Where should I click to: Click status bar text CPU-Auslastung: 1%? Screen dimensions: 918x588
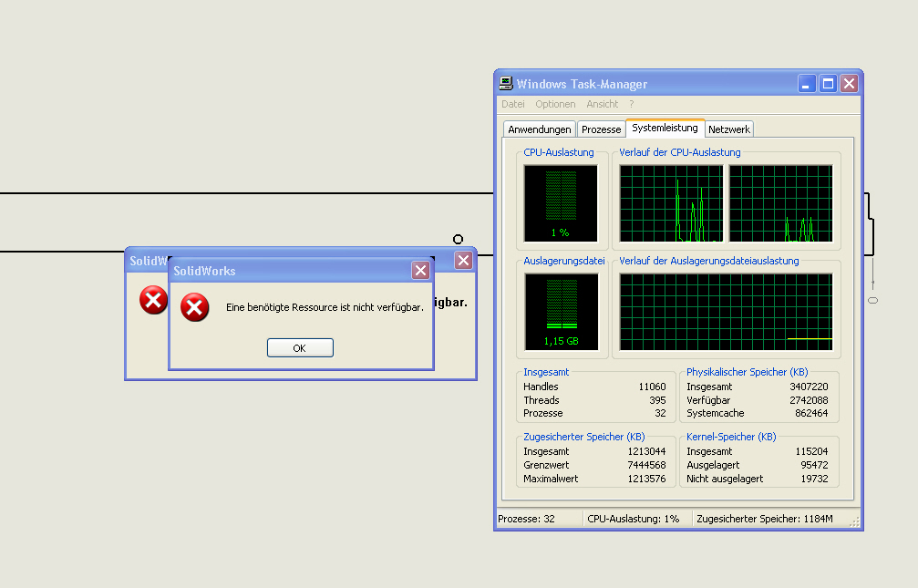(x=634, y=519)
